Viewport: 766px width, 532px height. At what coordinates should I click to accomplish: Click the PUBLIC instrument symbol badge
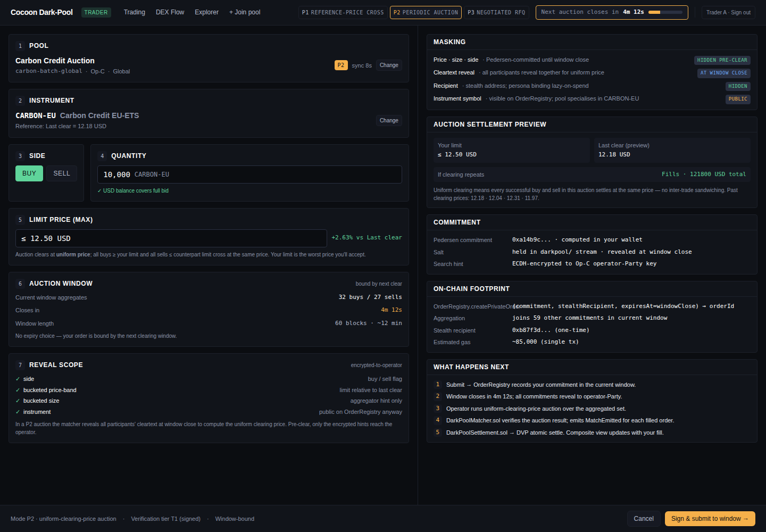pyautogui.click(x=738, y=99)
